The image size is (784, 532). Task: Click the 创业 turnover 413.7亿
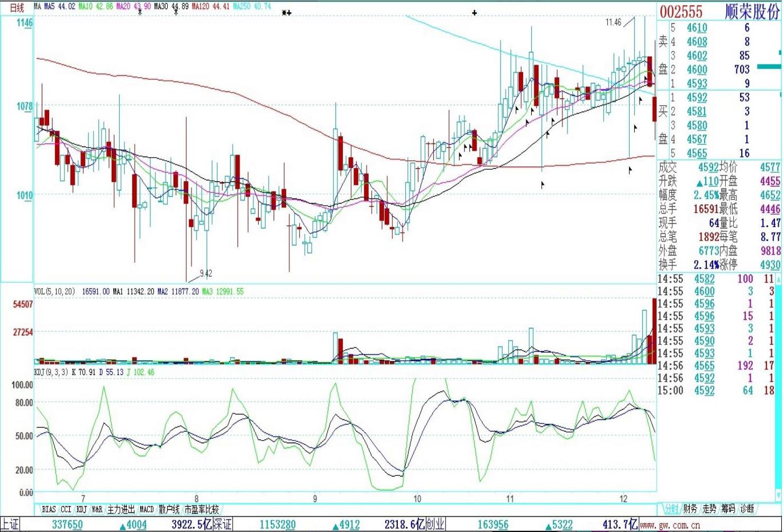620,525
